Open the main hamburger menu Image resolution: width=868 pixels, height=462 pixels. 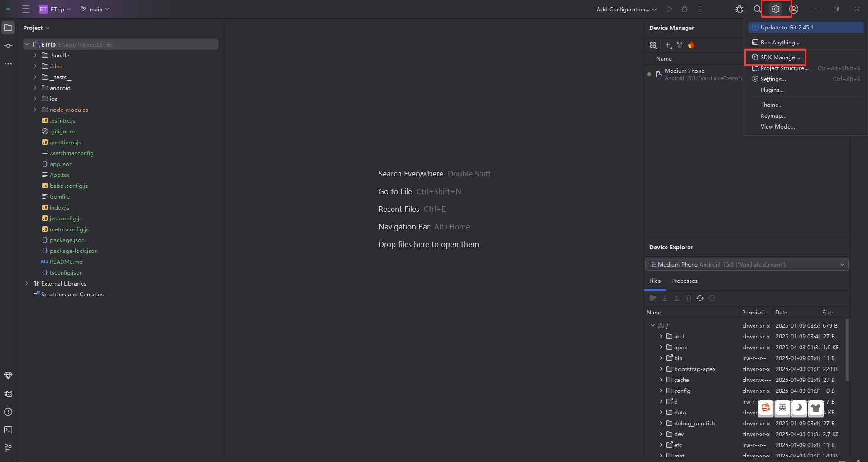coord(26,9)
